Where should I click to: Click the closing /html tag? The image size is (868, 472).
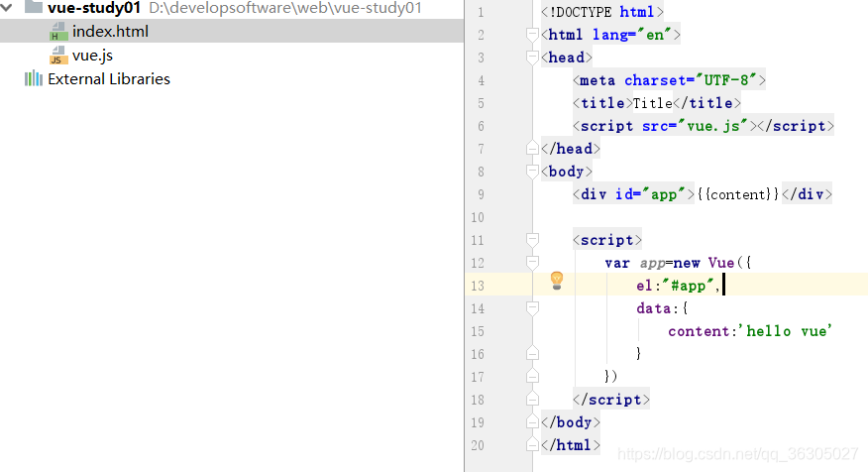click(x=570, y=445)
